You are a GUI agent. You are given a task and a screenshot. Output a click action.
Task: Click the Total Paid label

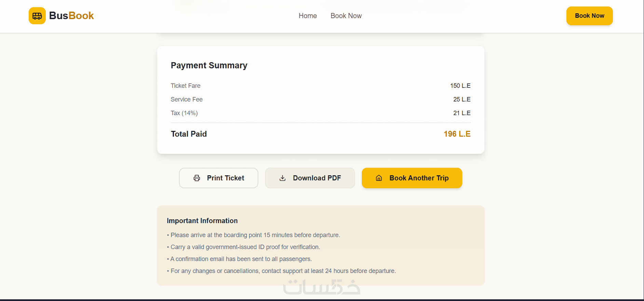coord(189,134)
